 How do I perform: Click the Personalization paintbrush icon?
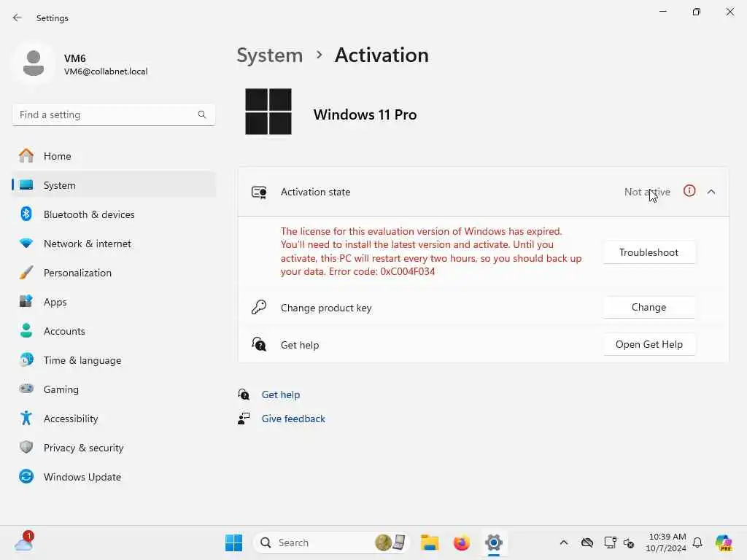[26, 273]
